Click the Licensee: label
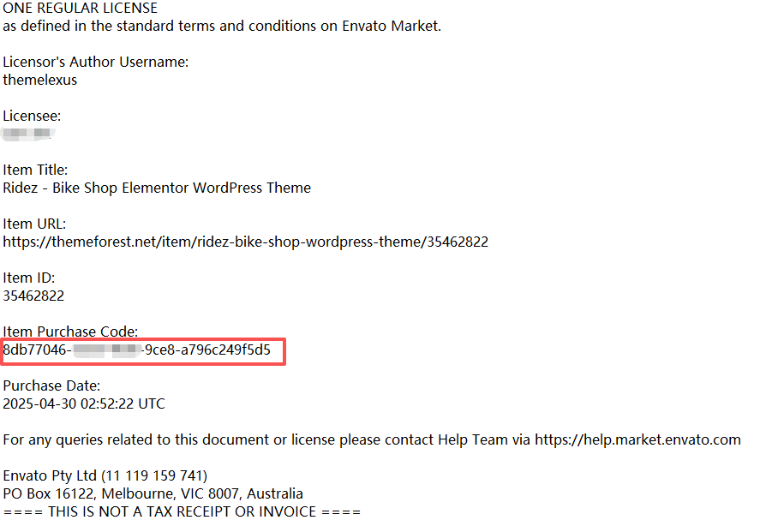Image resolution: width=760 pixels, height=532 pixels. click(x=32, y=116)
